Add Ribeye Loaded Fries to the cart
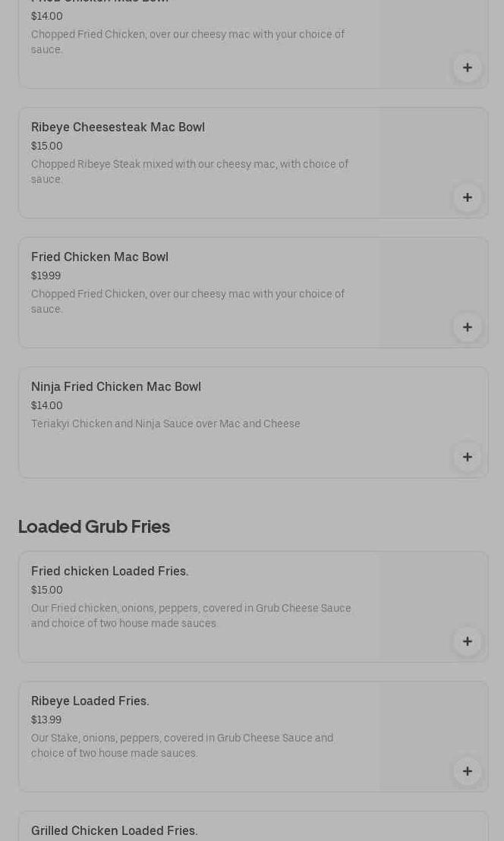The image size is (504, 841). (x=467, y=771)
